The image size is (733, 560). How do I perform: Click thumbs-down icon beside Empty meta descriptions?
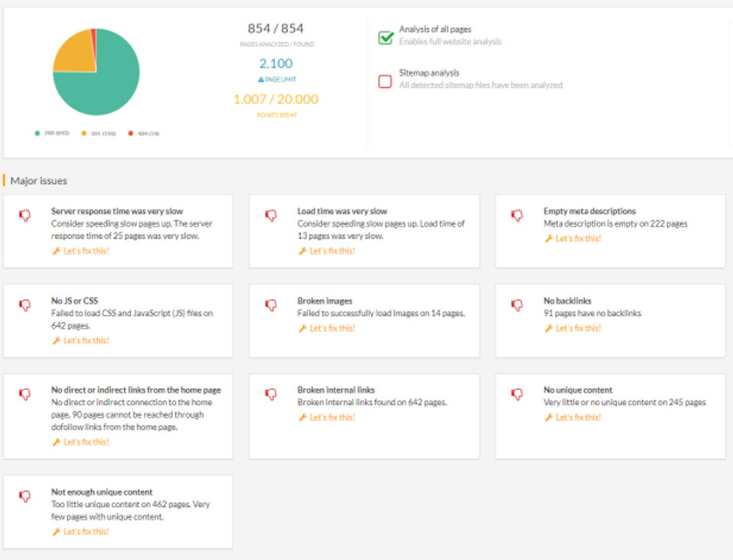click(517, 216)
